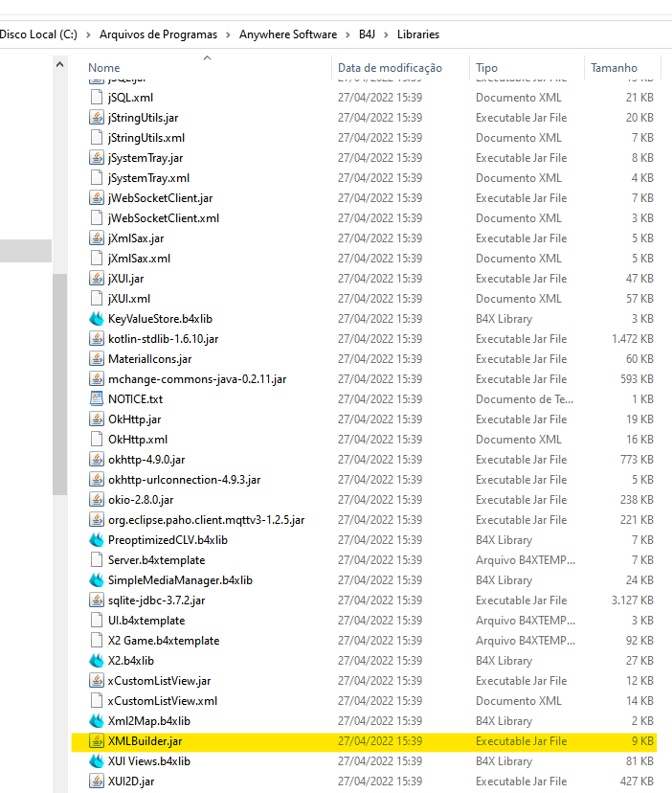Image resolution: width=672 pixels, height=793 pixels.
Task: Expand the breadcrumb arrow after Arquivos de Programas
Action: (228, 34)
